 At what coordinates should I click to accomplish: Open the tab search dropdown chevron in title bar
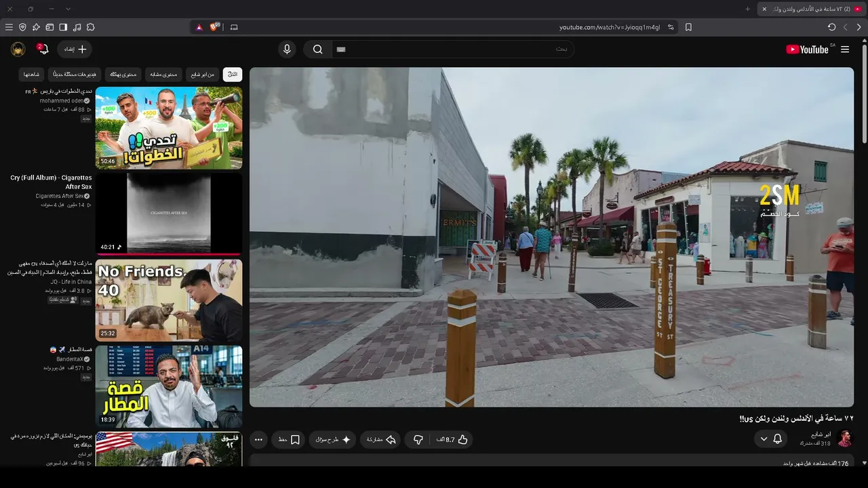tap(68, 9)
